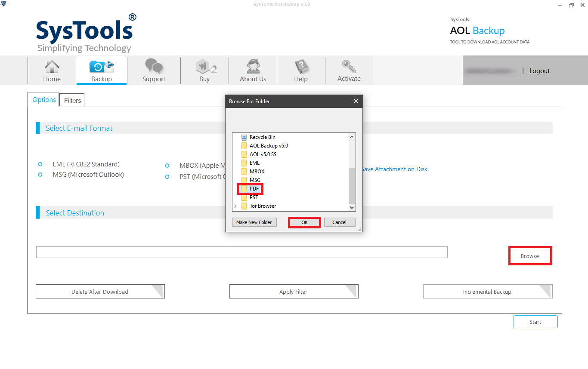Click the Recycle Bin icon in folder list
Image resolution: width=588 pixels, height=369 pixels.
(x=244, y=137)
